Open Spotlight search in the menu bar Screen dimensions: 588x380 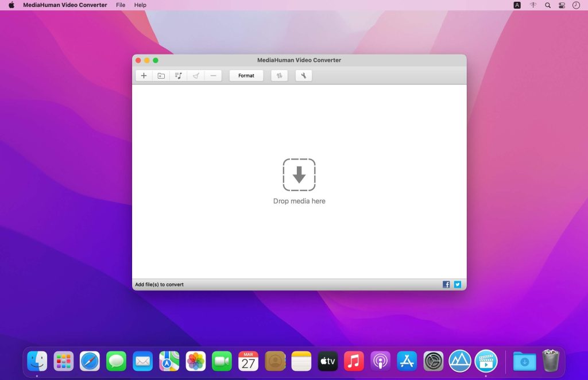point(547,5)
